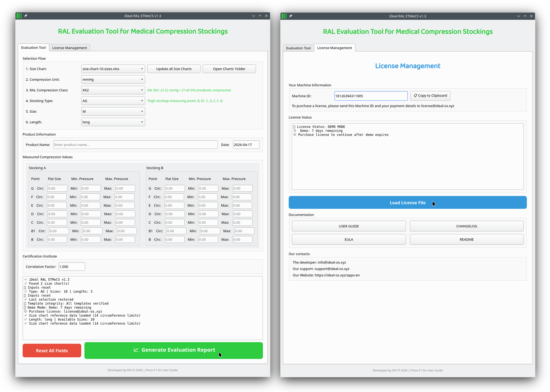Click Stocking A point C Circ field
This screenshot has height=392, width=550.
point(57,223)
